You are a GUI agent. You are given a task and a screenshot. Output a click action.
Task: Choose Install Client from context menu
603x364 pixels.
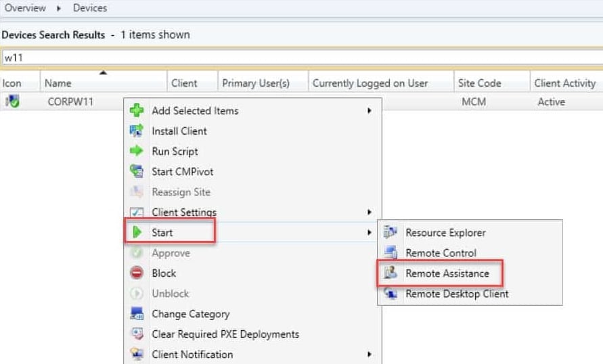click(x=252, y=131)
